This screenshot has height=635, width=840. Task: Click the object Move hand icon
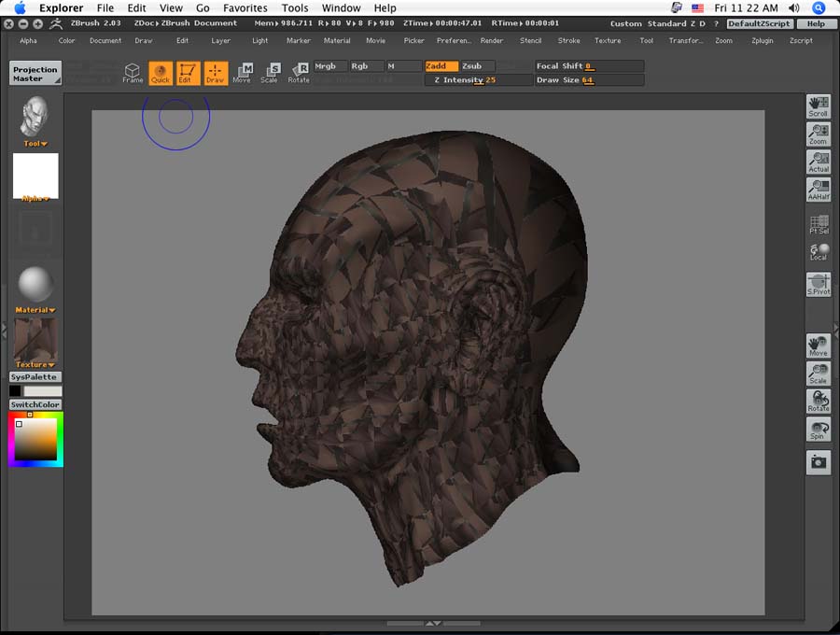click(818, 346)
